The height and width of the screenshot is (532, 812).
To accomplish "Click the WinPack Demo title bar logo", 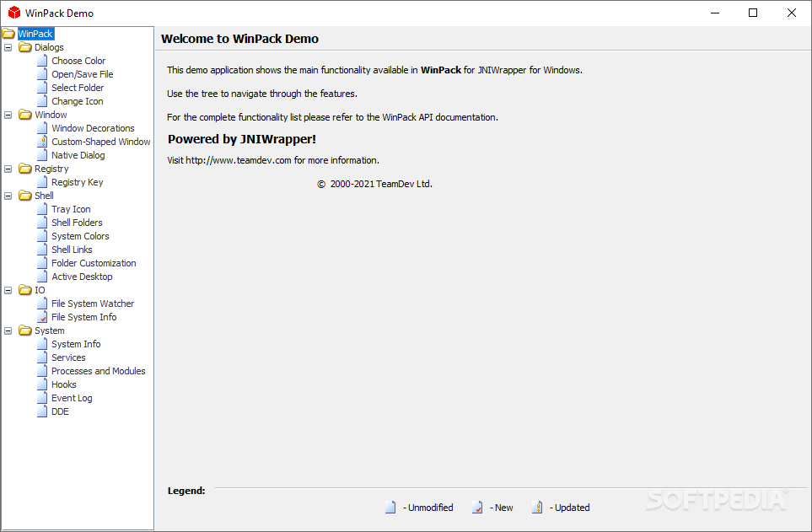I will [x=14, y=13].
